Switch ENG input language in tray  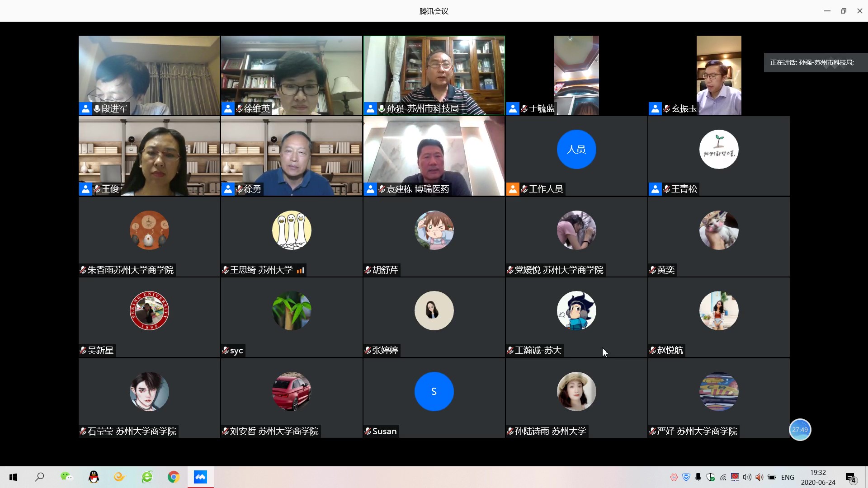coord(787,477)
